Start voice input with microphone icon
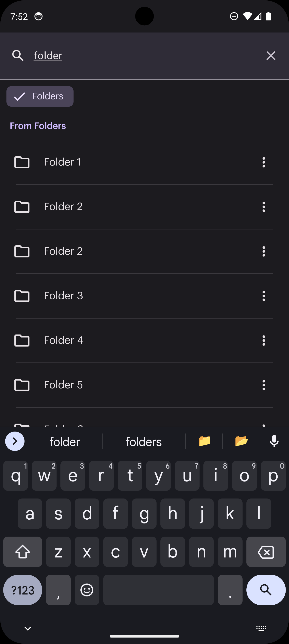 click(x=274, y=441)
